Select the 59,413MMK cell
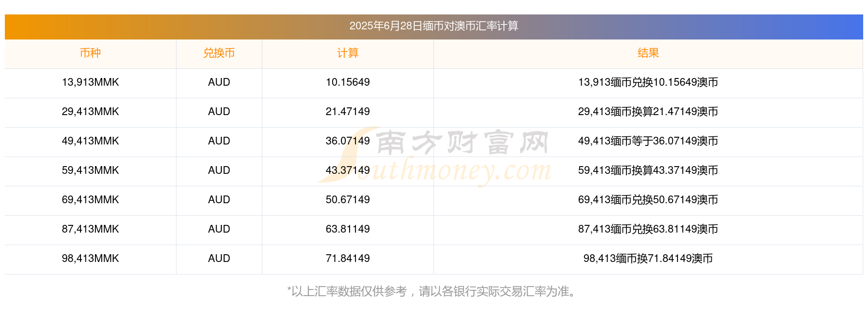868x313 pixels. pyautogui.click(x=90, y=170)
